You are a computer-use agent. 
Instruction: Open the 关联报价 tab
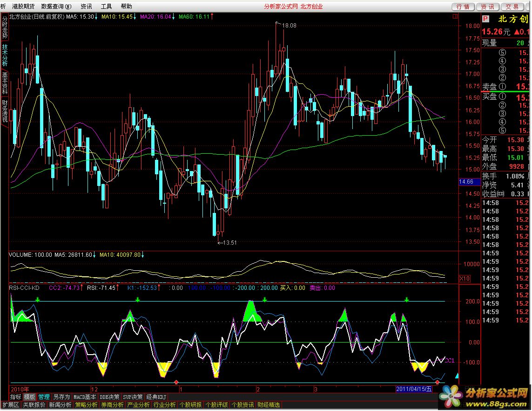[x=34, y=404]
